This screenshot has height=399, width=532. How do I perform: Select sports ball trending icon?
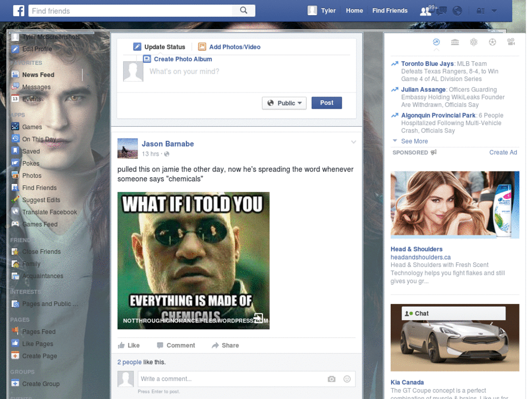[x=493, y=42]
